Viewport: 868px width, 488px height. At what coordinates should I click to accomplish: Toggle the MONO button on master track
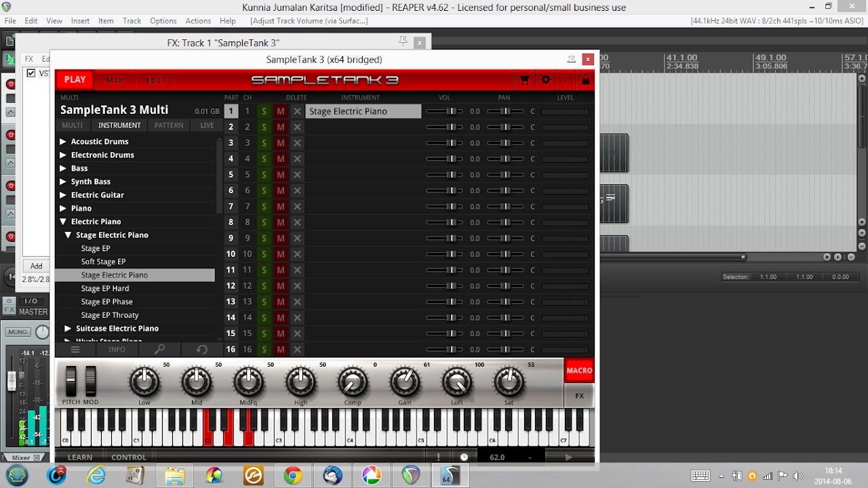pyautogui.click(x=18, y=332)
